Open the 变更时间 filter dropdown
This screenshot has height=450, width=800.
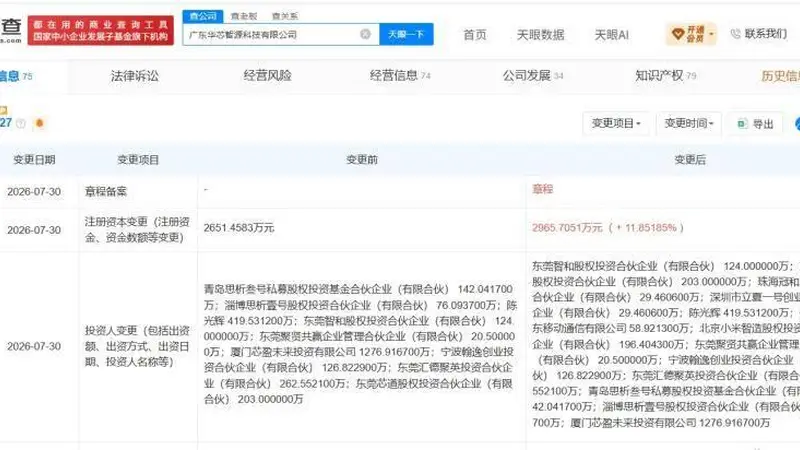(x=689, y=123)
